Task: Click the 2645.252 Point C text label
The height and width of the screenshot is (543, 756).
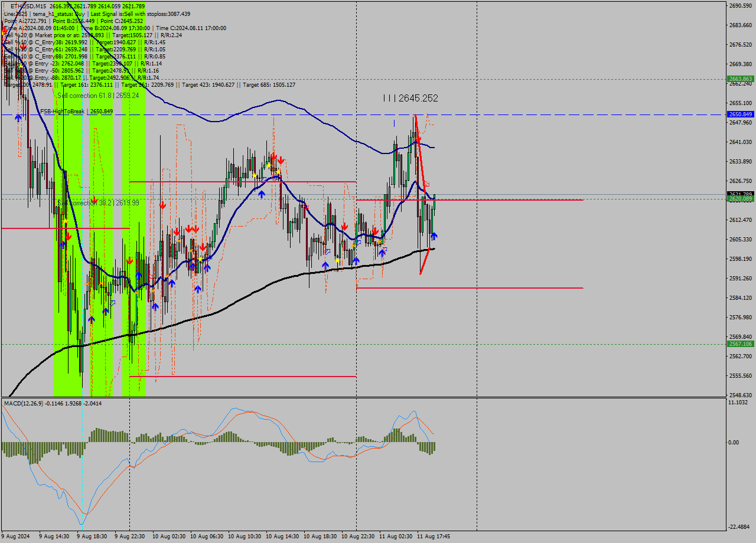Action: point(411,98)
